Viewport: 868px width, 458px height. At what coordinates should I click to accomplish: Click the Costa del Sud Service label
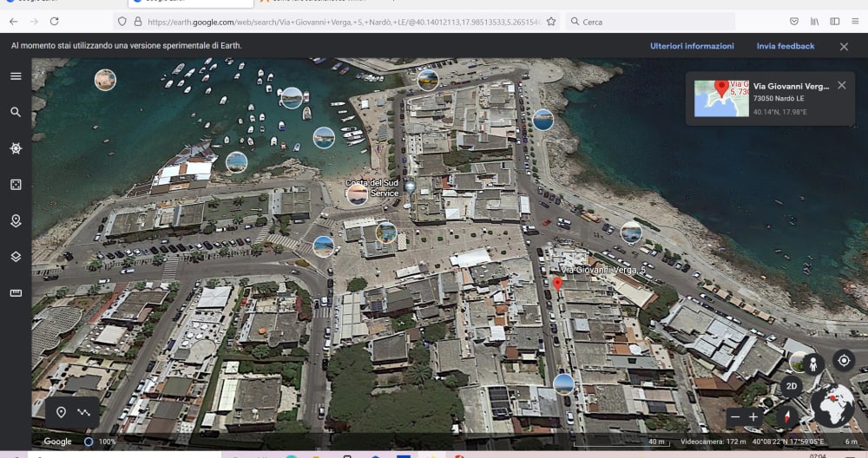372,187
